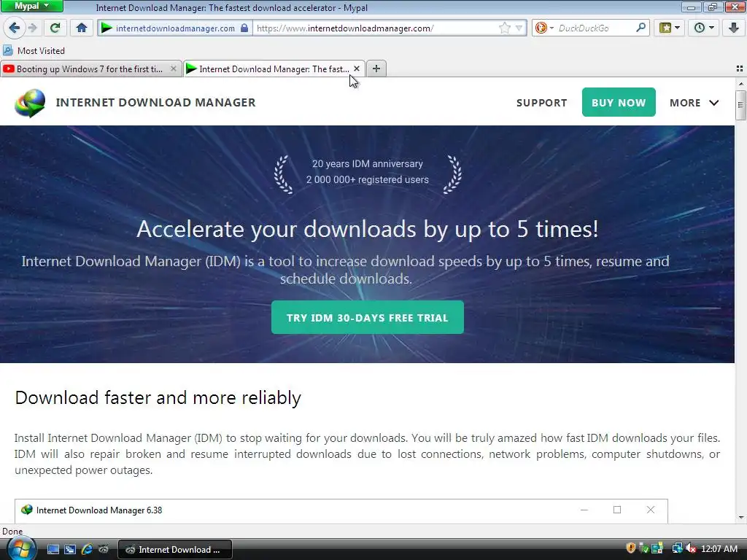Open the Mypal application menu button

31,6
